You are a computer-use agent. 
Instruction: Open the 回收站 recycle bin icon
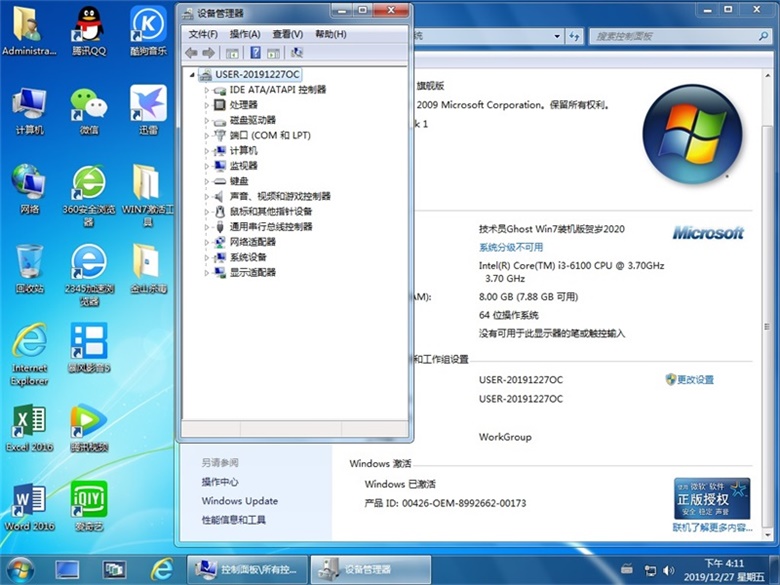point(30,264)
